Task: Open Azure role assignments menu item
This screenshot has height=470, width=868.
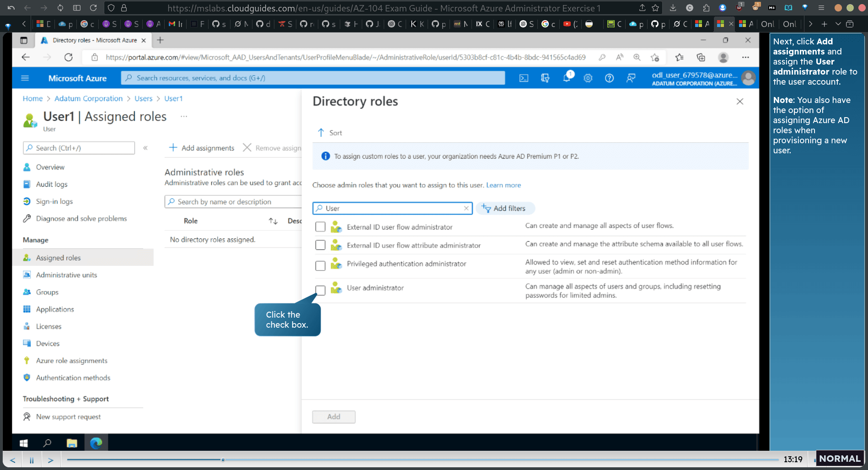Action: tap(72, 361)
